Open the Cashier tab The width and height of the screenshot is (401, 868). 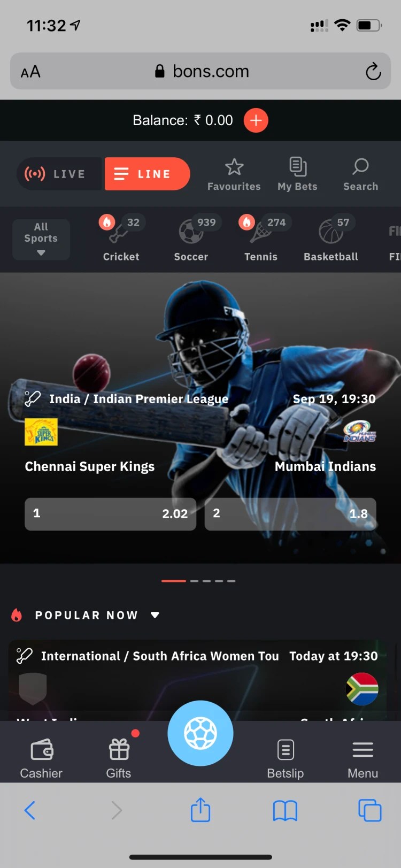41,758
